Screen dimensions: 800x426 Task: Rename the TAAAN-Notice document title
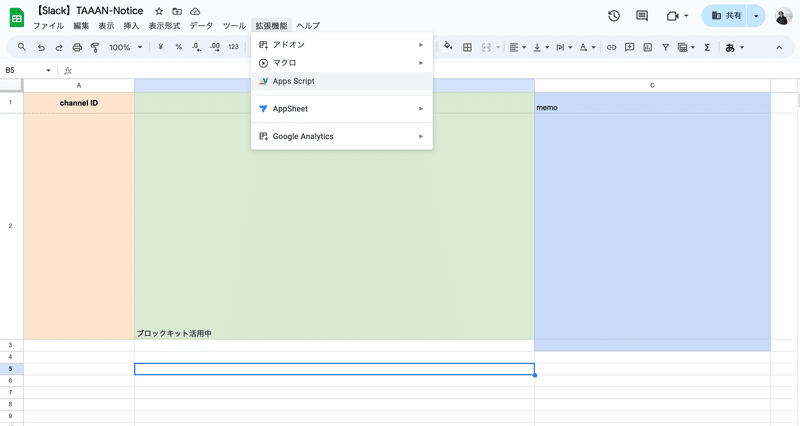(90, 11)
